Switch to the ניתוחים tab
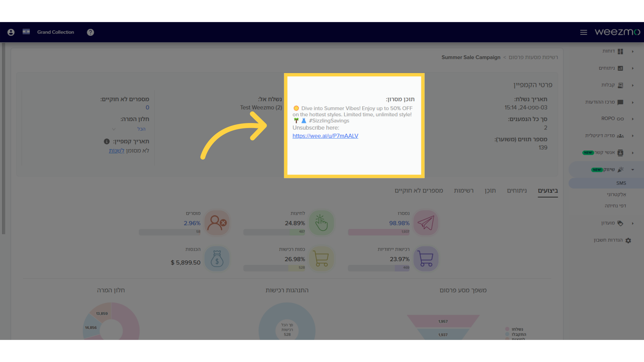The height and width of the screenshot is (362, 644). tap(517, 191)
